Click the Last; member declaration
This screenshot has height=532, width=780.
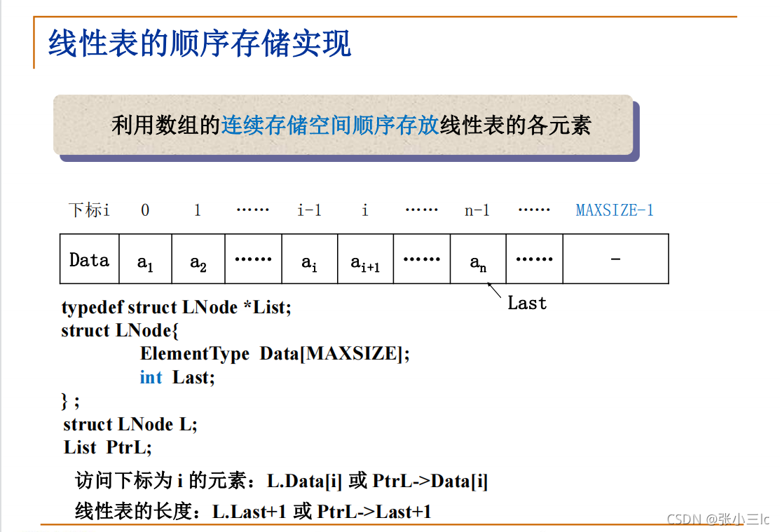click(x=193, y=377)
